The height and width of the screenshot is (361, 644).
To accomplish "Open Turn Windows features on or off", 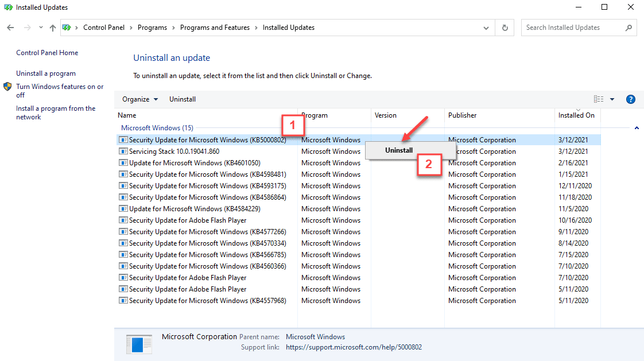I will point(60,91).
